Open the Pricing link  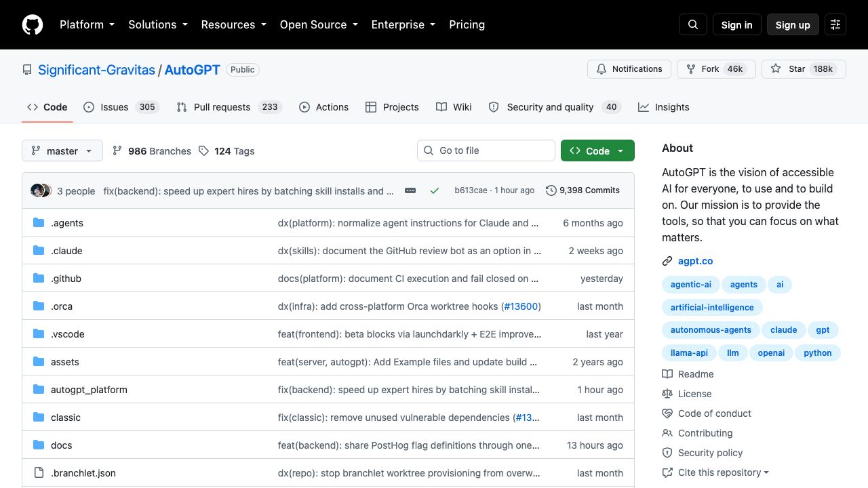pos(467,24)
